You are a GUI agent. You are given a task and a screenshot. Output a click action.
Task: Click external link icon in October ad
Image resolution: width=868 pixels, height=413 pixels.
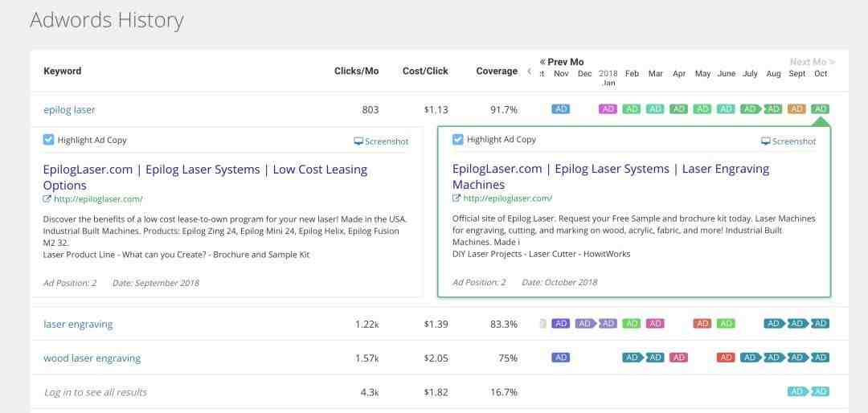point(457,198)
